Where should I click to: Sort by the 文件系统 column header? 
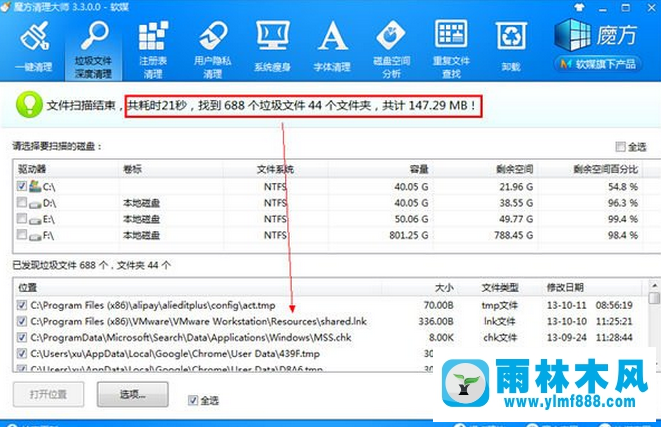[x=275, y=169]
